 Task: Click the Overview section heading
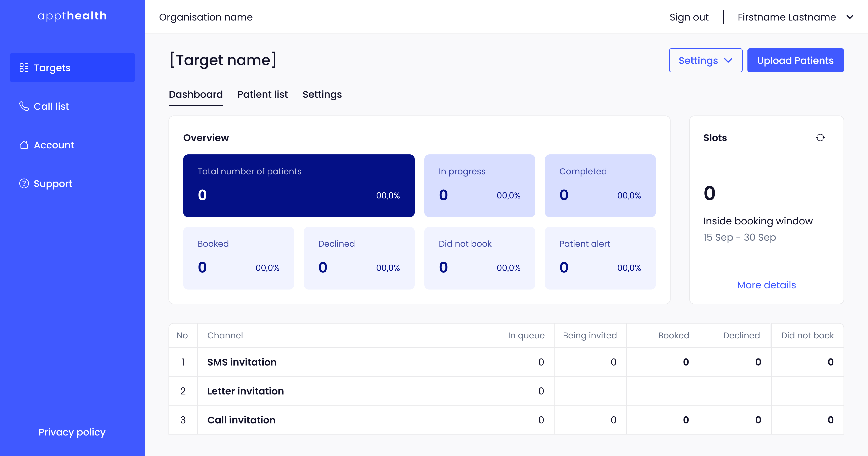pos(206,138)
